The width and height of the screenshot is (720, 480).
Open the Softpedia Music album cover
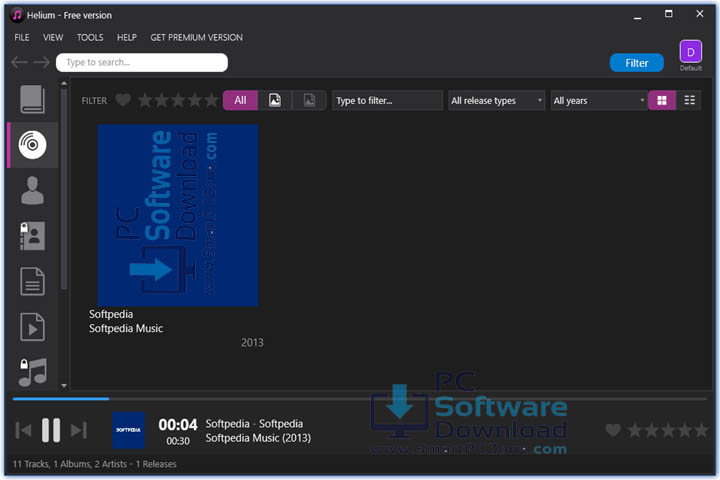pyautogui.click(x=178, y=215)
